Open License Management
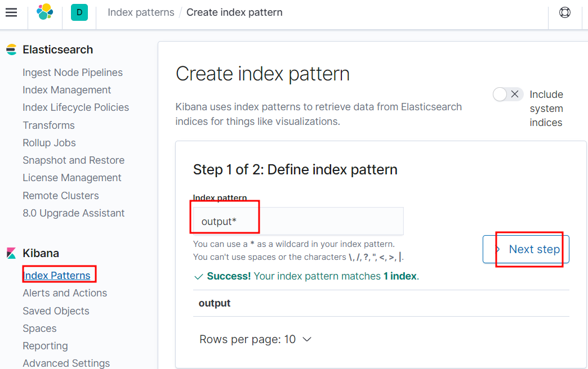 [72, 178]
